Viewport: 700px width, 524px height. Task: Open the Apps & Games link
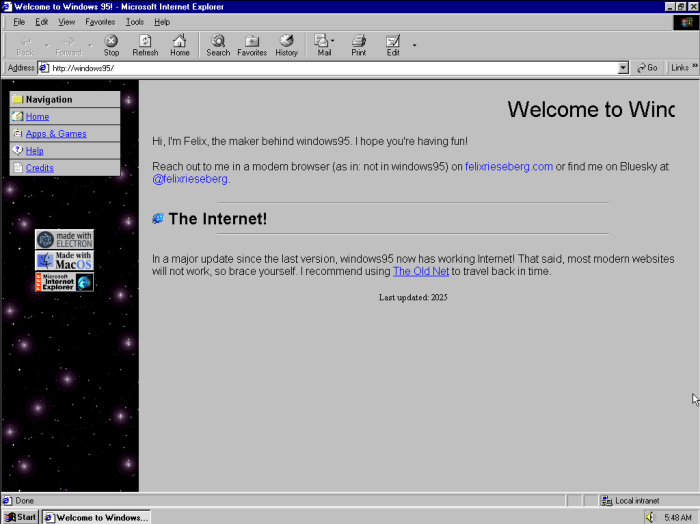pos(56,133)
